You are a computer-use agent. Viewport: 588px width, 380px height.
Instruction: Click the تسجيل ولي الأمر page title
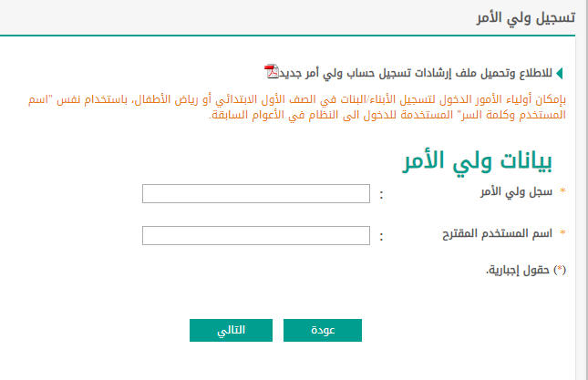click(525, 17)
